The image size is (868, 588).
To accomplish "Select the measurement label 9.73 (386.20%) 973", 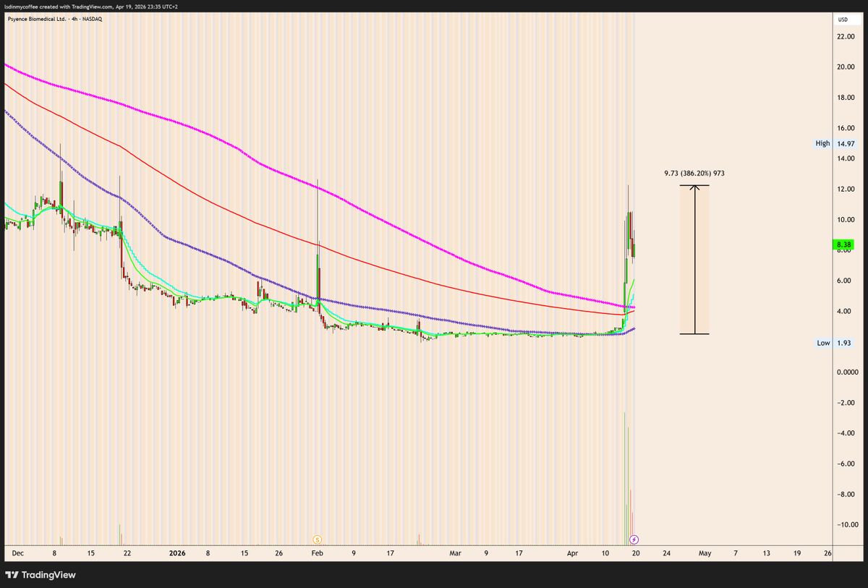I will click(x=694, y=174).
